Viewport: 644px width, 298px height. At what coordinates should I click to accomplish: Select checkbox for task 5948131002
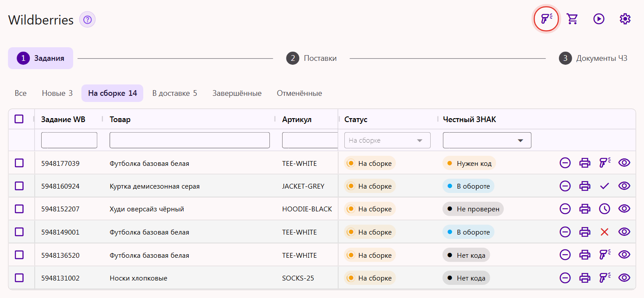(19, 278)
